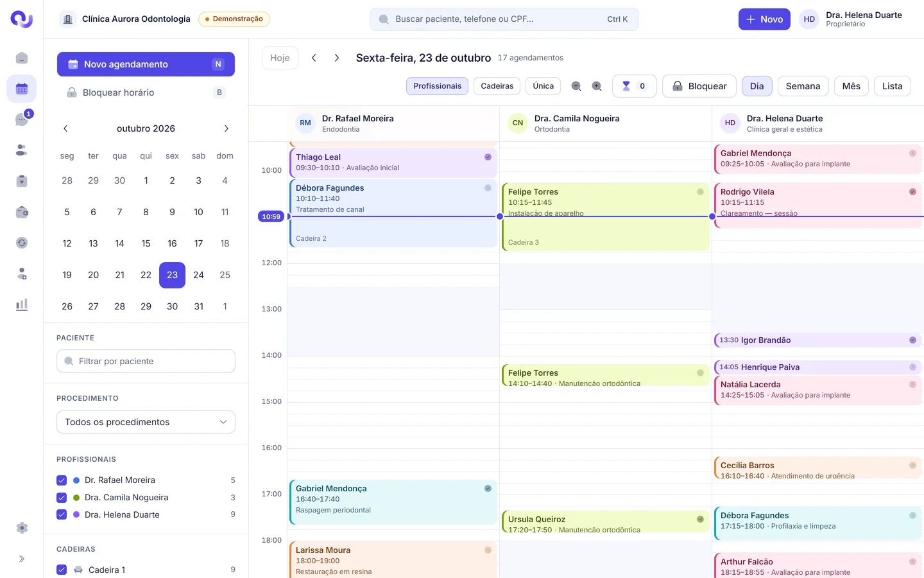The width and height of the screenshot is (924, 578).
Task: Select the Lista view tab
Action: [893, 86]
